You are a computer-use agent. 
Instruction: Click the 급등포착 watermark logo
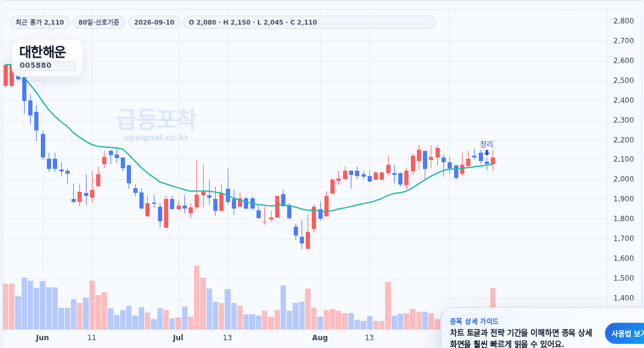[156, 119]
